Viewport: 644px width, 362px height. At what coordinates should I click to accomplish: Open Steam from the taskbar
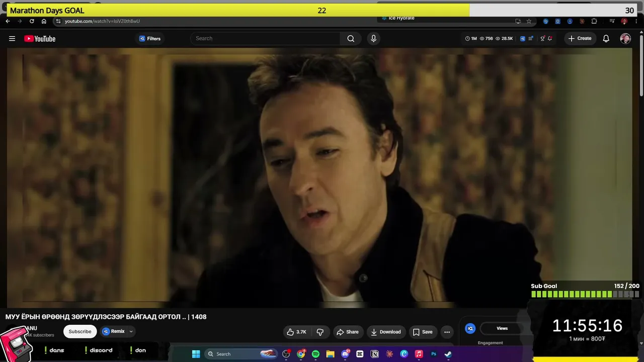448,354
